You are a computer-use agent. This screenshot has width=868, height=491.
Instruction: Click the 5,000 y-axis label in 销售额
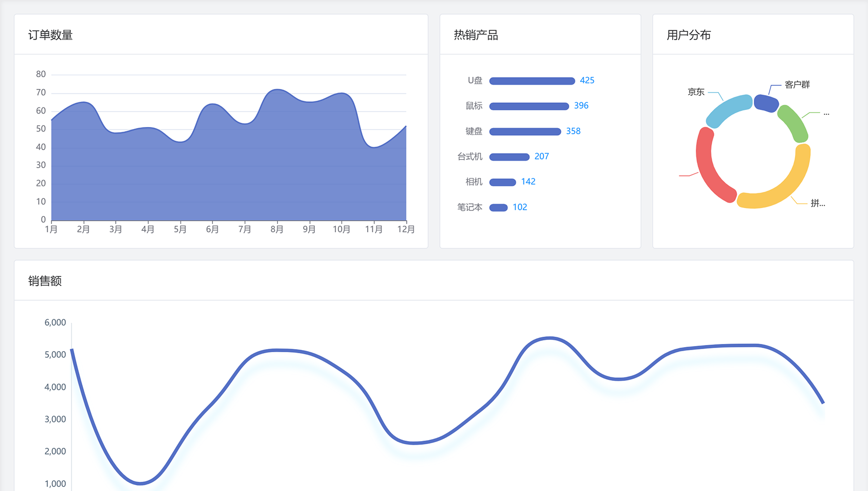[55, 355]
